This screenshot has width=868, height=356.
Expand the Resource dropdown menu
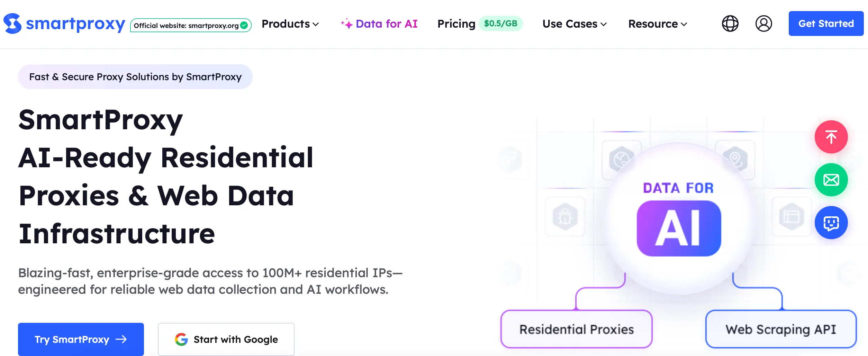coord(658,24)
